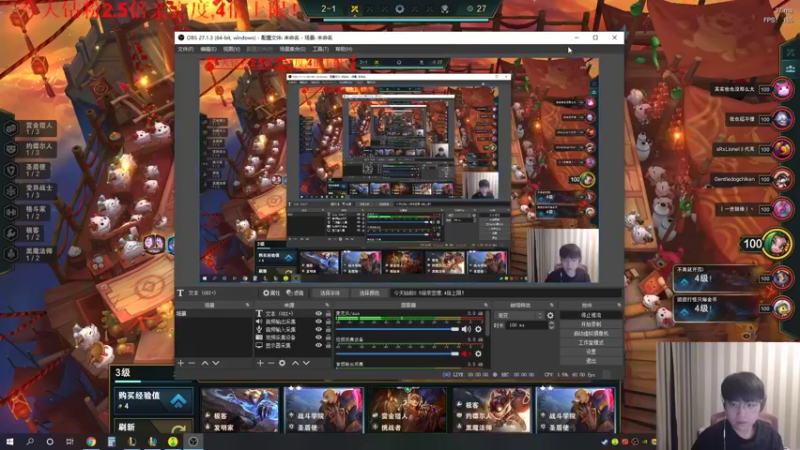Screen dimensions: 800x450
Task: Toggle lock on 显示器采集 source
Action: [x=328, y=345]
